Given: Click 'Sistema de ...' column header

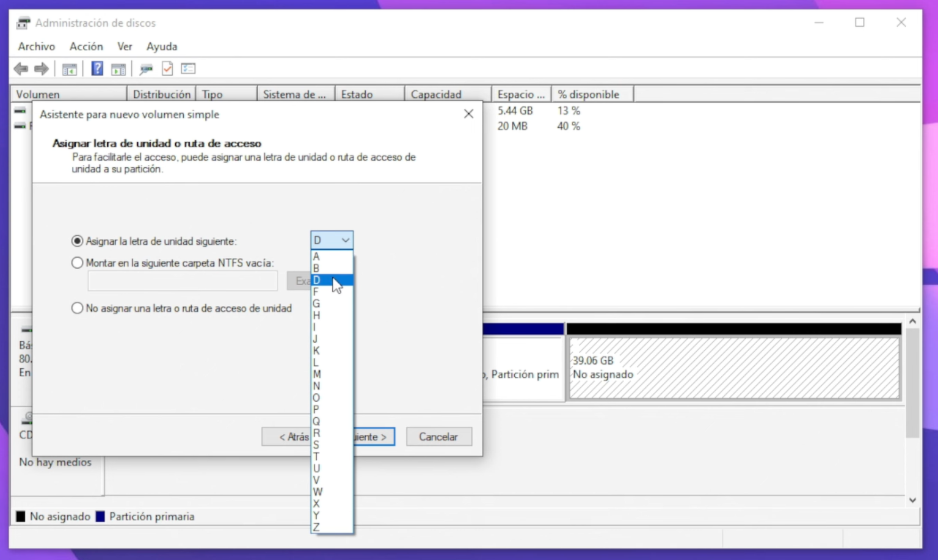Looking at the screenshot, I should pyautogui.click(x=296, y=94).
